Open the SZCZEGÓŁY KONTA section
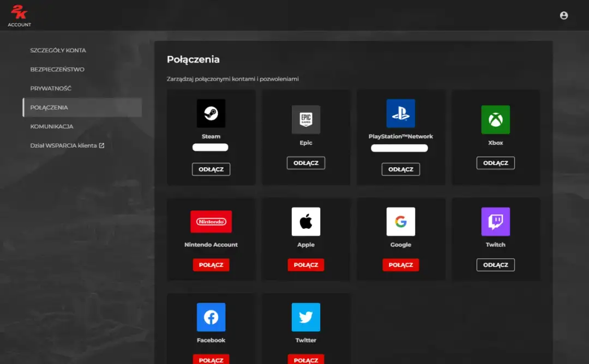This screenshot has height=364, width=589. tap(58, 50)
